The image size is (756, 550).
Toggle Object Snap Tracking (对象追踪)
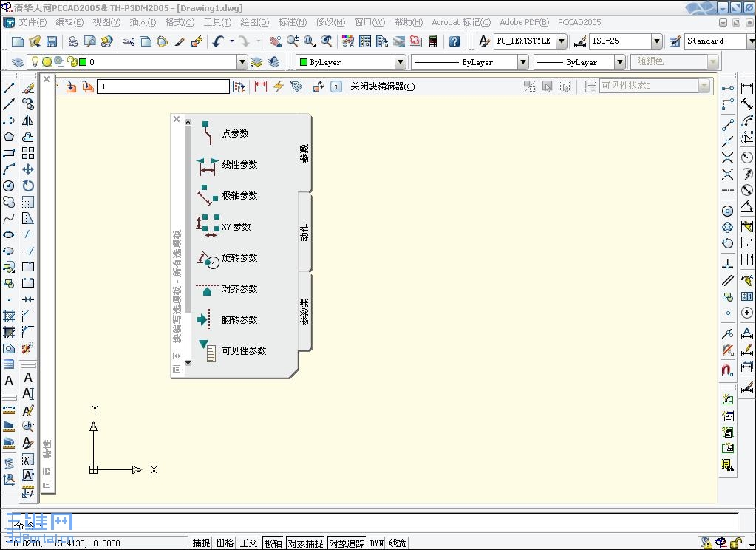click(347, 543)
